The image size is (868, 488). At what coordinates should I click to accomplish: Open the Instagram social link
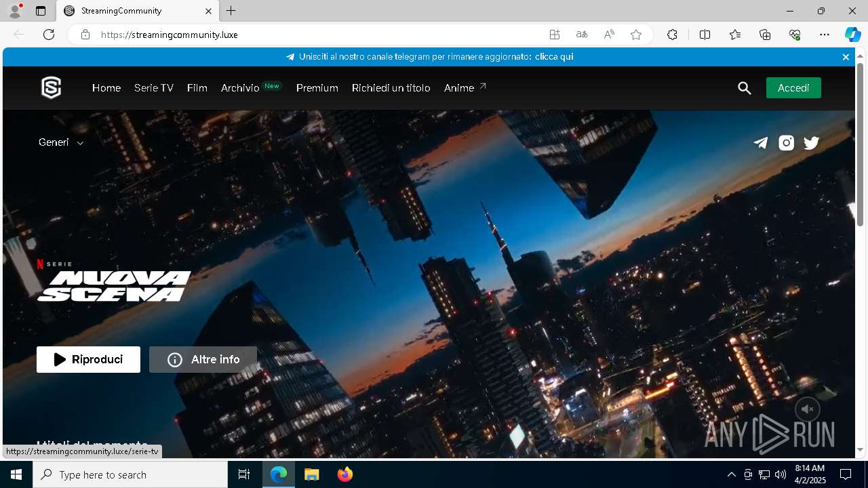coord(786,142)
